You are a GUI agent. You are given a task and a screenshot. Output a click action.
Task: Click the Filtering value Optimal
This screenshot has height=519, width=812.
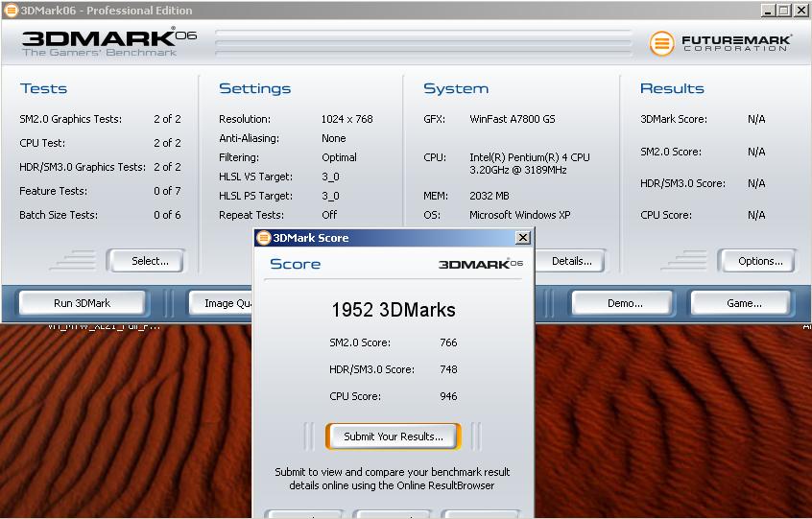(x=339, y=157)
